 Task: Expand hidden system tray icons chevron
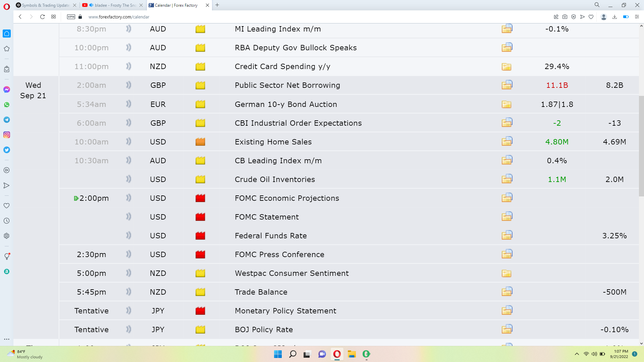pyautogui.click(x=577, y=354)
